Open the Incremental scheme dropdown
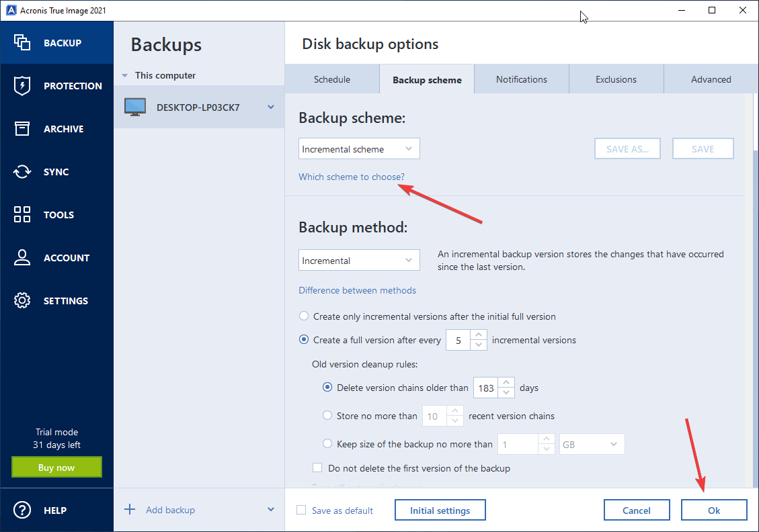The height and width of the screenshot is (532, 759). click(x=359, y=149)
